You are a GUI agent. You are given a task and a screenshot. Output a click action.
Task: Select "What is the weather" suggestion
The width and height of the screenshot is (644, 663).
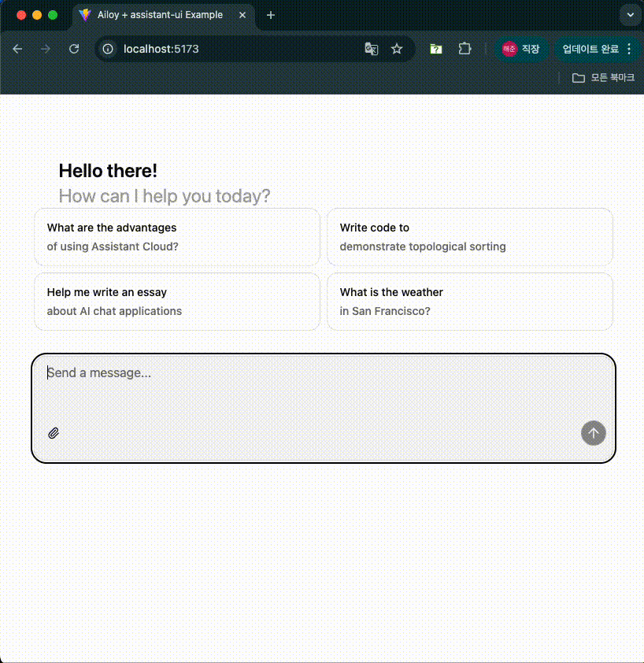pos(470,302)
